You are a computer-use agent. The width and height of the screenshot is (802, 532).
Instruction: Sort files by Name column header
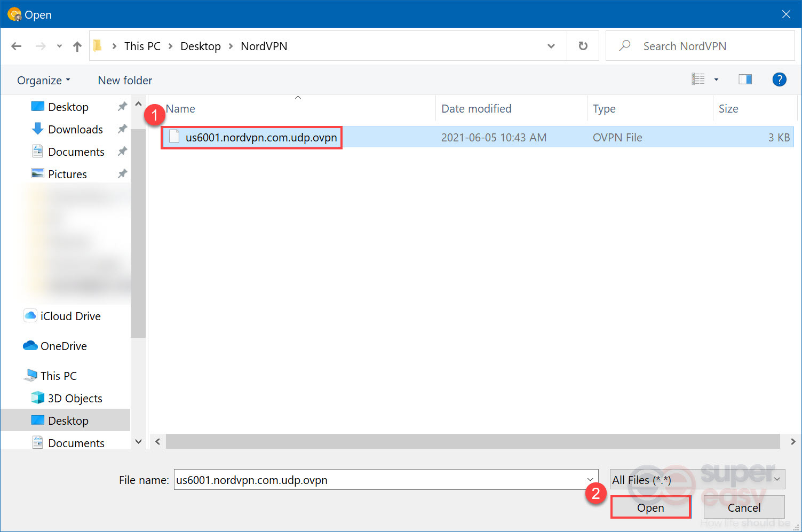(180, 109)
